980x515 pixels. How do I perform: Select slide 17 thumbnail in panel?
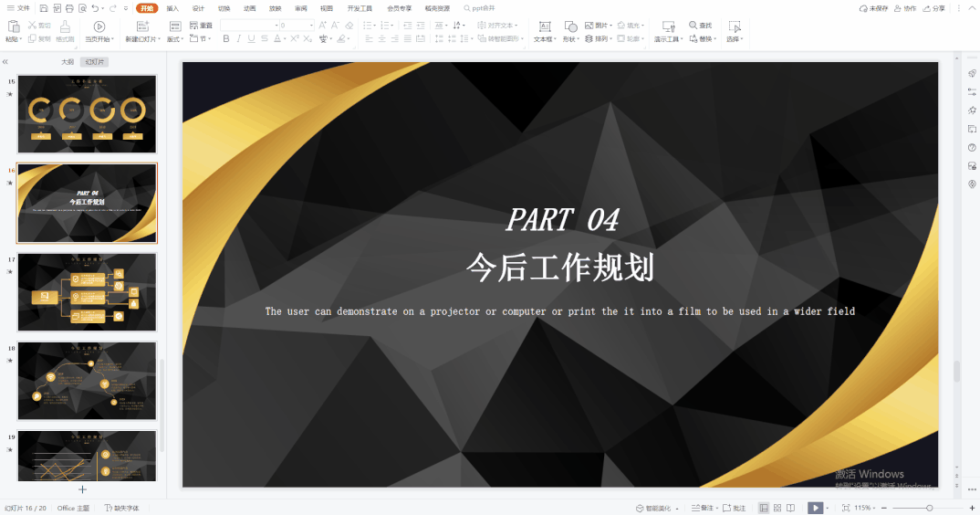tap(87, 291)
